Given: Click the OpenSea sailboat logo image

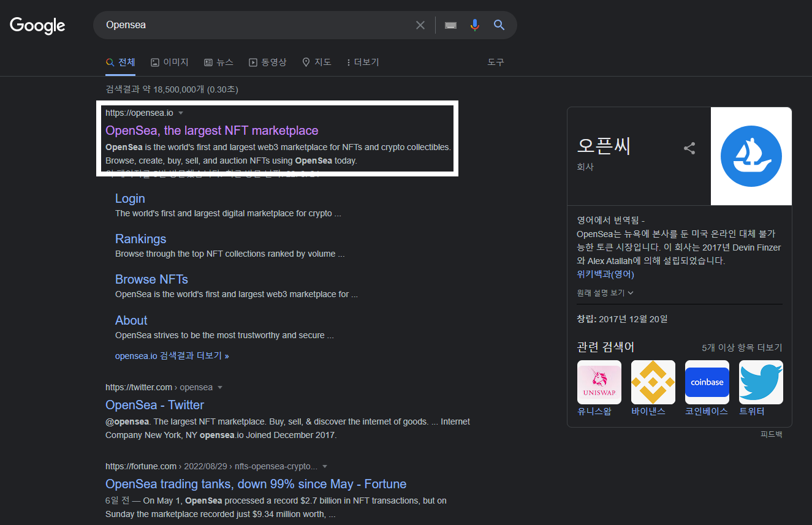Looking at the screenshot, I should coord(751,156).
